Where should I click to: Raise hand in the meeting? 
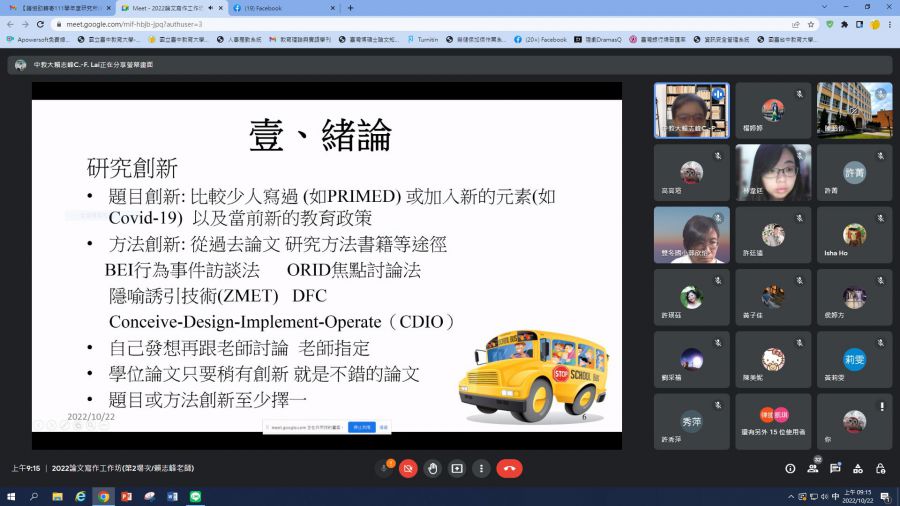432,468
